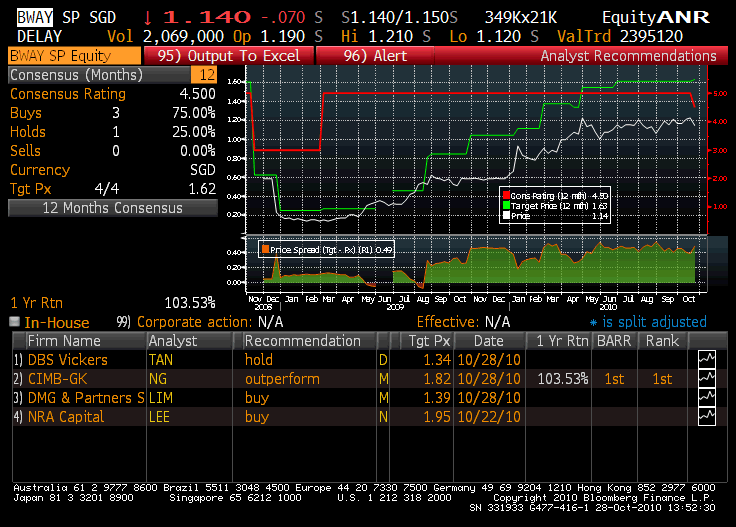Click target price 1.82
This screenshot has height=527, width=736.
pyautogui.click(x=437, y=379)
